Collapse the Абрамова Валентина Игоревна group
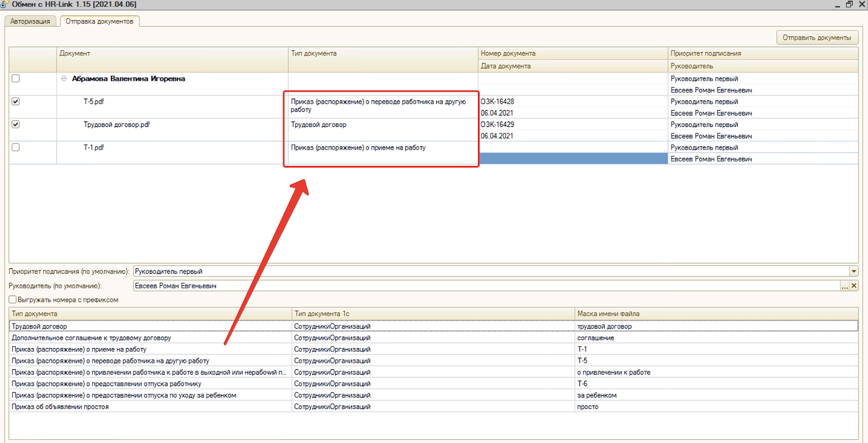868x443 pixels. point(64,79)
